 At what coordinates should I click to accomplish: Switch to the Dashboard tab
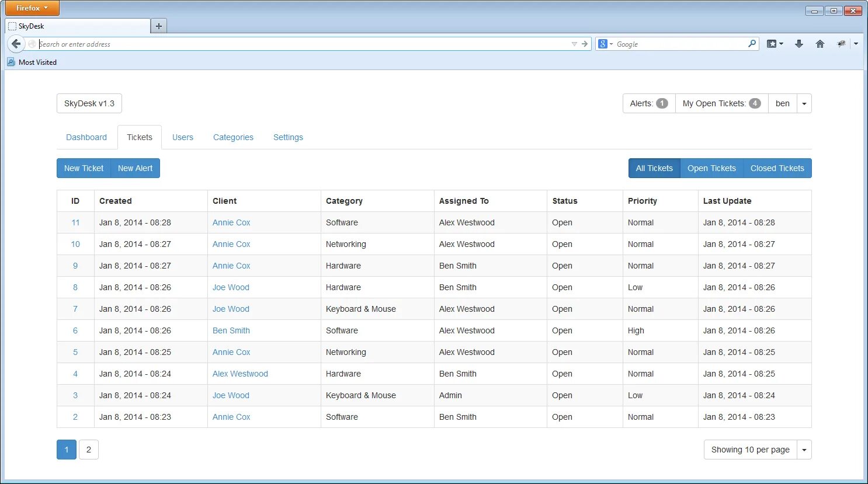click(x=86, y=137)
